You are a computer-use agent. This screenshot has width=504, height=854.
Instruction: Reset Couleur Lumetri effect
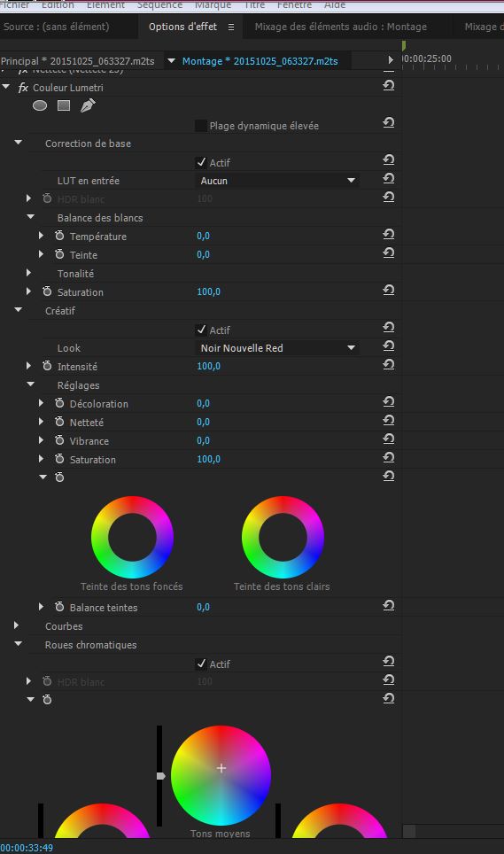(388, 86)
